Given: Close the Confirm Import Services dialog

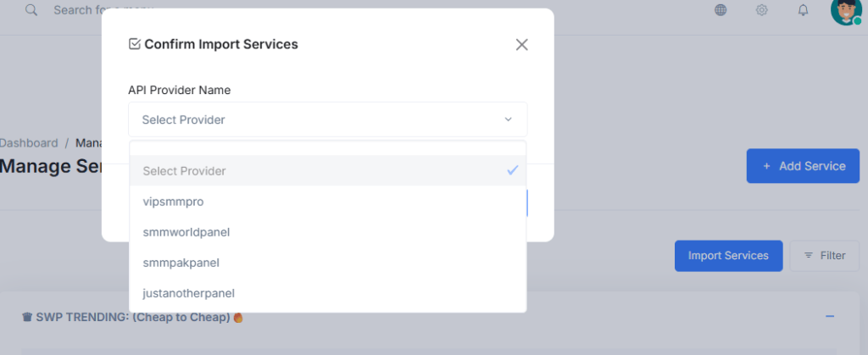Looking at the screenshot, I should pyautogui.click(x=521, y=45).
